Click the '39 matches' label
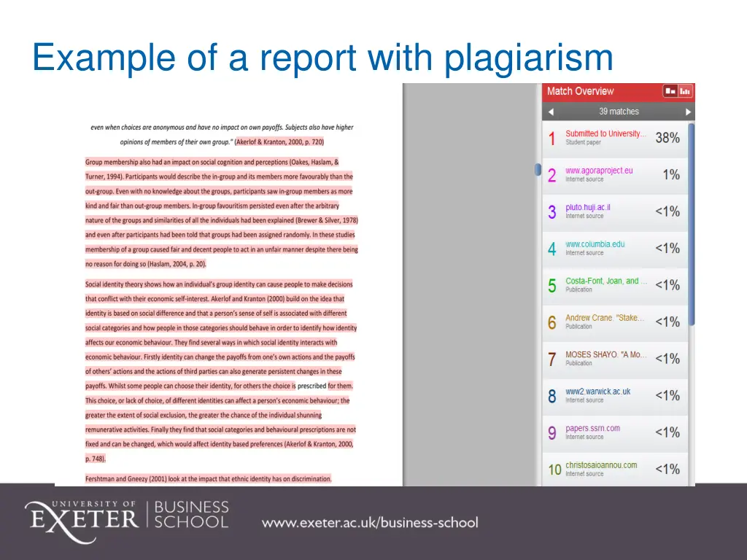The width and height of the screenshot is (747, 560). point(619,112)
